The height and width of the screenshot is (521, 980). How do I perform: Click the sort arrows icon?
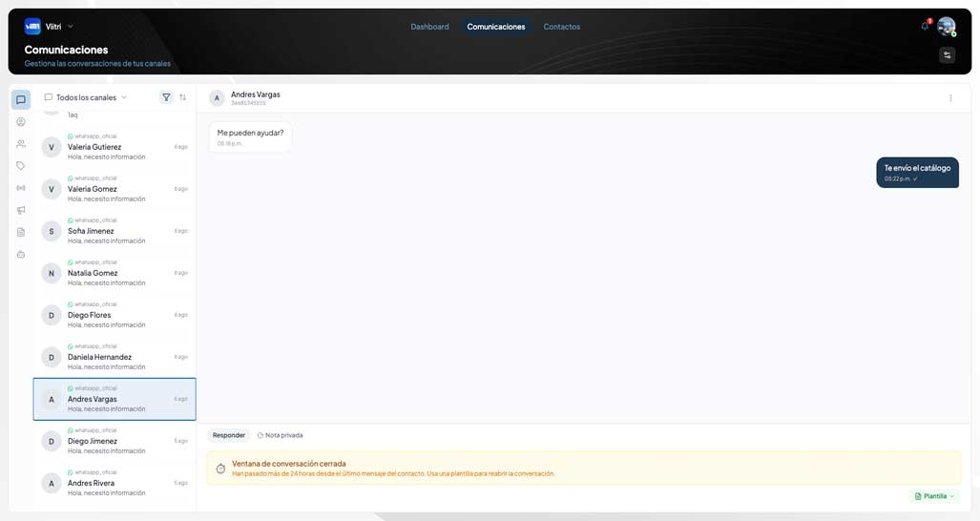(x=182, y=97)
